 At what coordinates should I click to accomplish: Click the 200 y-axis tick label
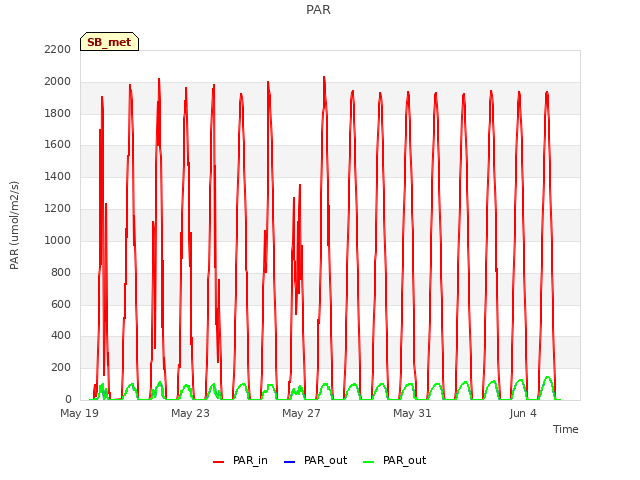(x=61, y=367)
